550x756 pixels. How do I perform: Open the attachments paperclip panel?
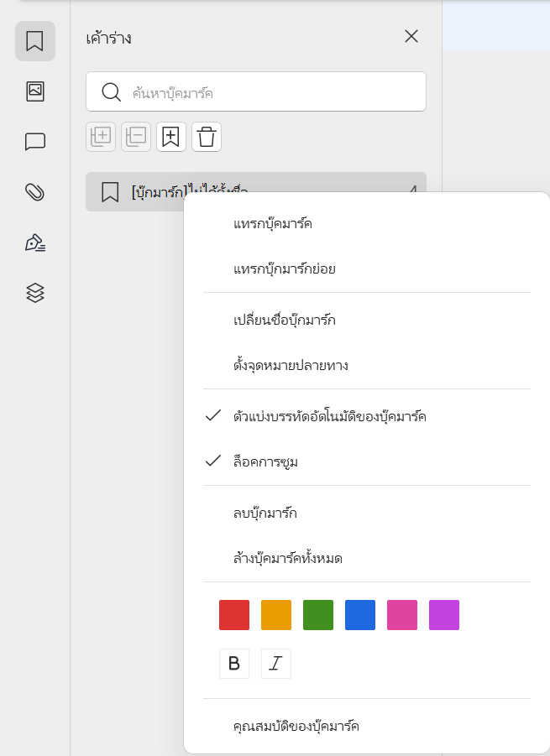pos(35,192)
